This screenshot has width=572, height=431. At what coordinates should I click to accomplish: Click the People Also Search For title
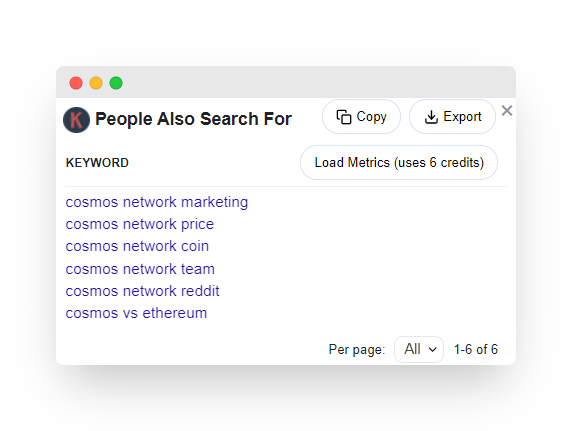(193, 119)
